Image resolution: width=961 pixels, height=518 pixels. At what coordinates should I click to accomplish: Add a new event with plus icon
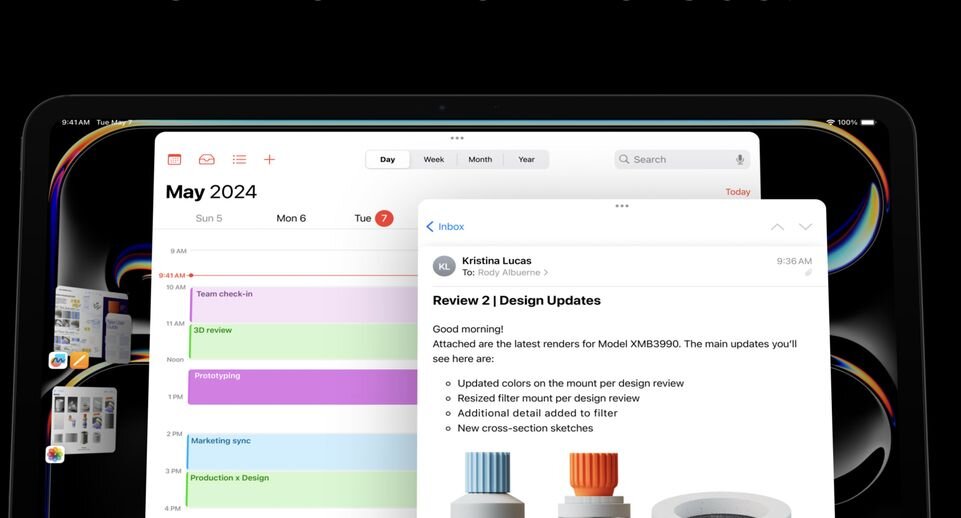point(269,159)
